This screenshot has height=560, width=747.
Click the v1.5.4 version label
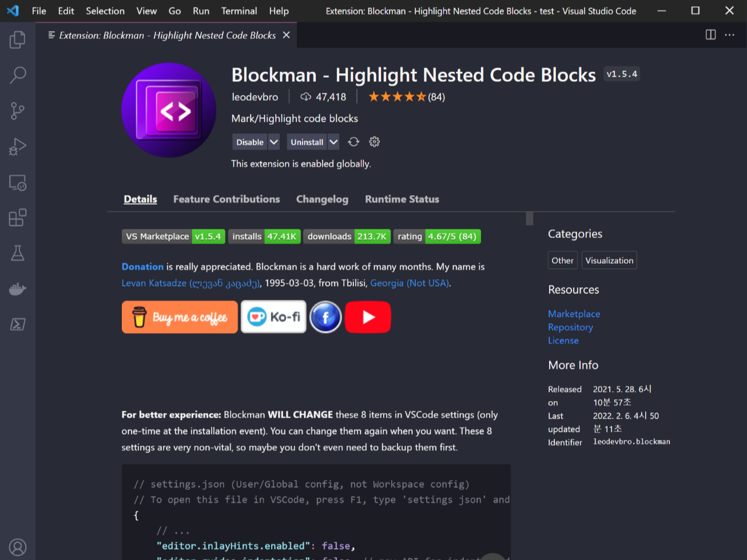(x=622, y=74)
